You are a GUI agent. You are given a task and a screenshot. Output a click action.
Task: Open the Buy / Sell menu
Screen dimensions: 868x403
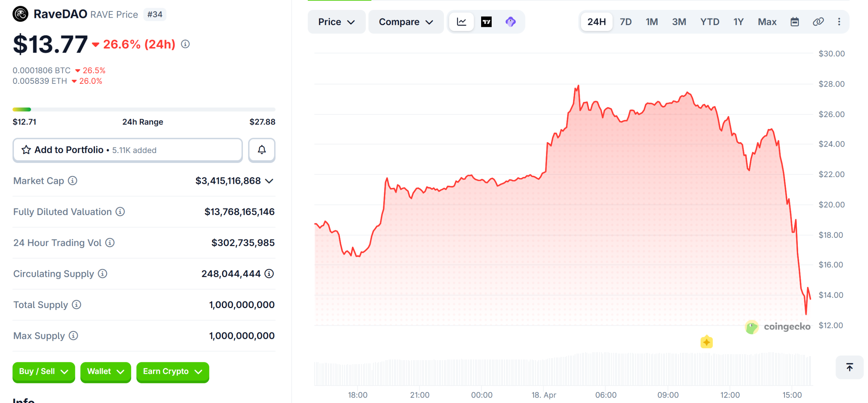[43, 372]
